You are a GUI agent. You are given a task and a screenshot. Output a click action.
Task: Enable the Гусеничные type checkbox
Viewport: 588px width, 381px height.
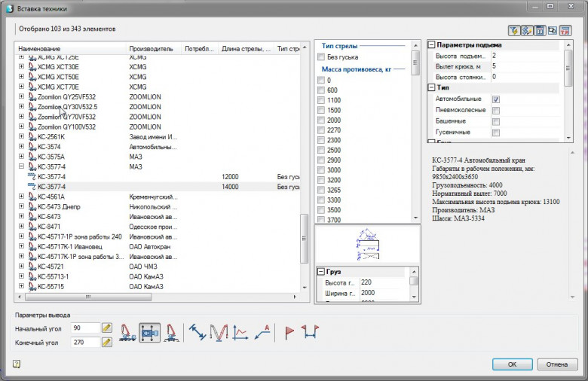pos(496,133)
